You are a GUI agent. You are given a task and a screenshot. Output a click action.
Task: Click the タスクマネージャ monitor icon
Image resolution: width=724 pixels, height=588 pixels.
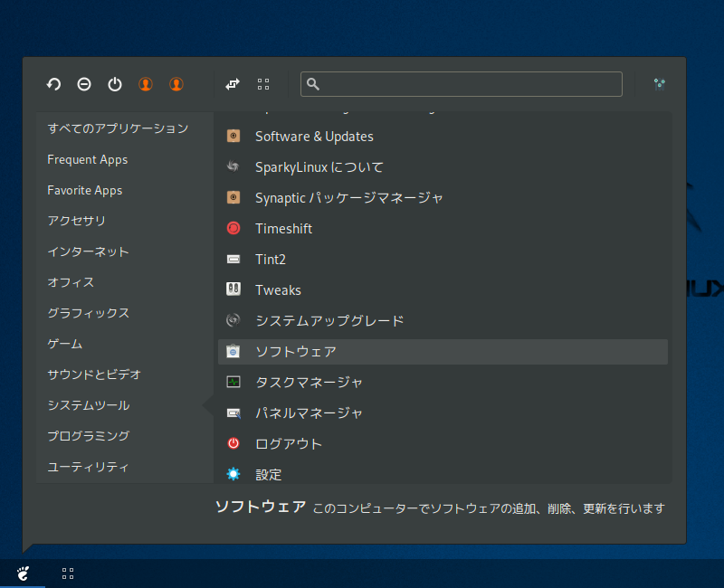coord(233,382)
